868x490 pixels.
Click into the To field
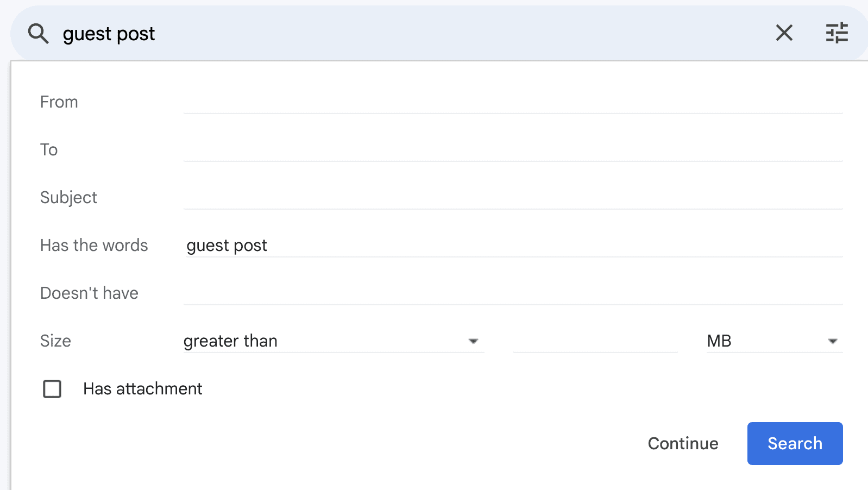(x=513, y=150)
